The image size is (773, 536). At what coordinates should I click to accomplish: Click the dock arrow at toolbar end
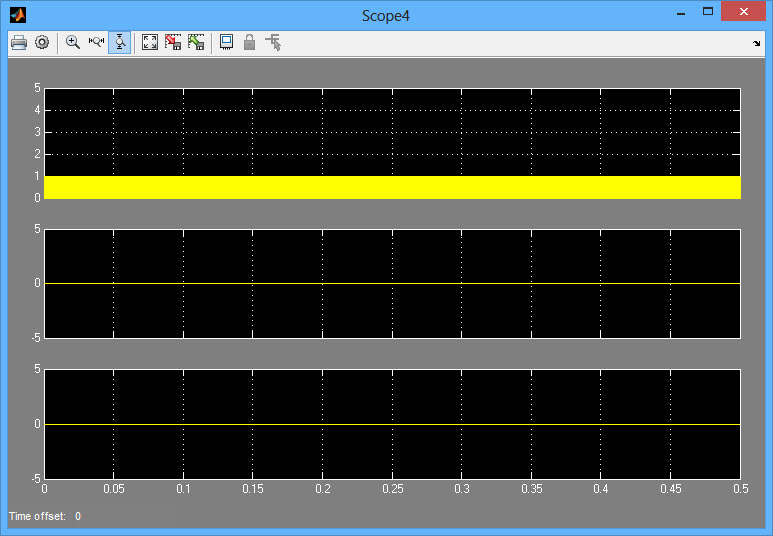tap(756, 43)
